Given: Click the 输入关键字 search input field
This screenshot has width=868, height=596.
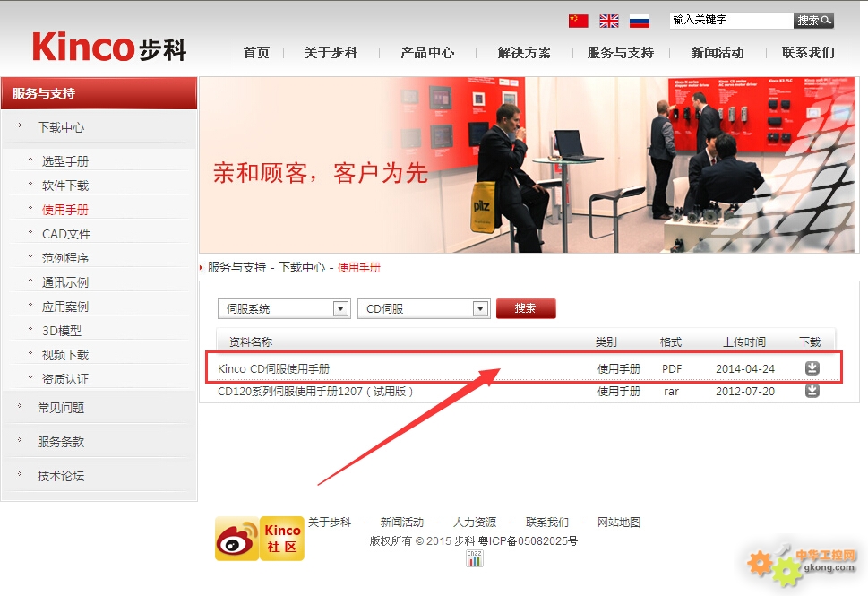Looking at the screenshot, I should pos(731,21).
